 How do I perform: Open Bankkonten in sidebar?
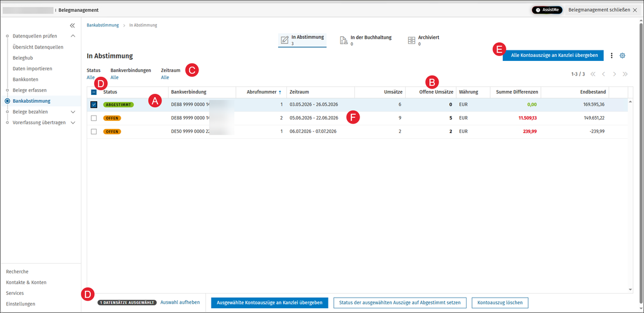pyautogui.click(x=25, y=79)
